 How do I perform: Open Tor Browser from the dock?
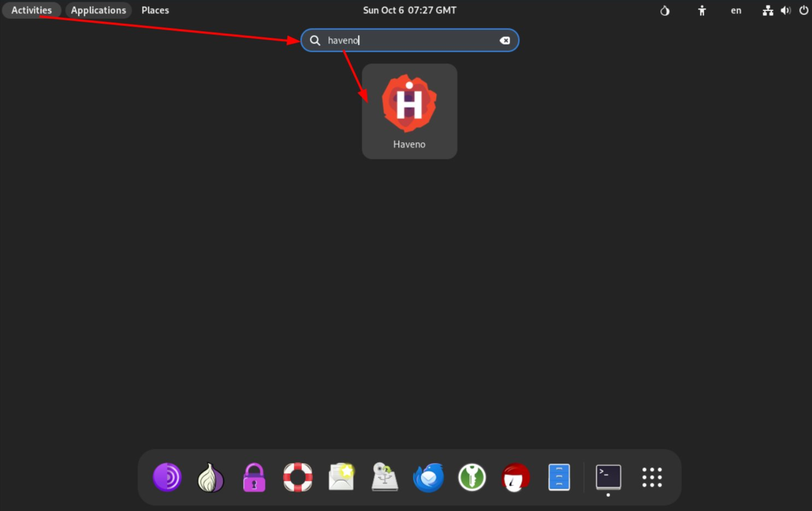167,477
